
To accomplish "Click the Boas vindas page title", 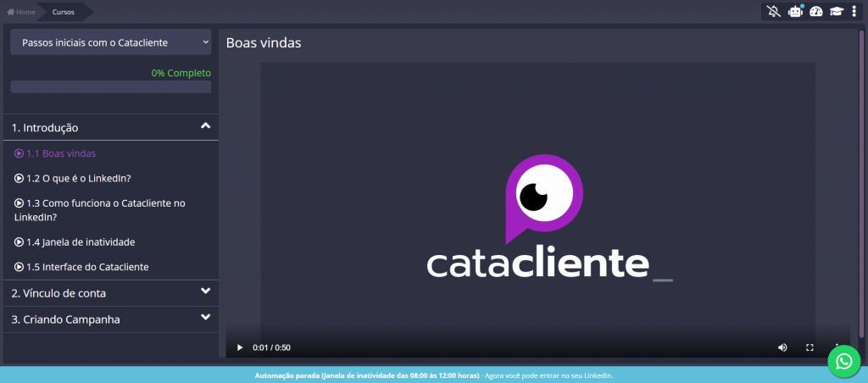I will [264, 42].
